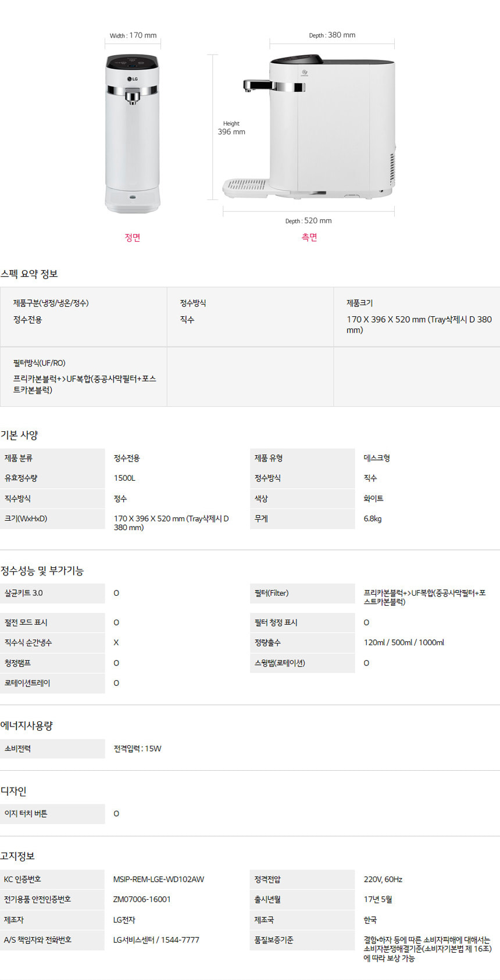Click the red 정면 caption

click(133, 237)
